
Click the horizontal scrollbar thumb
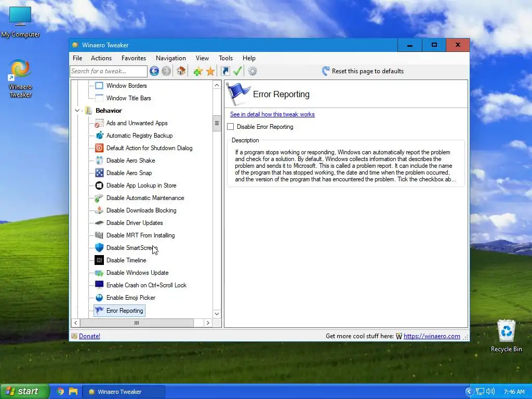[x=137, y=323]
